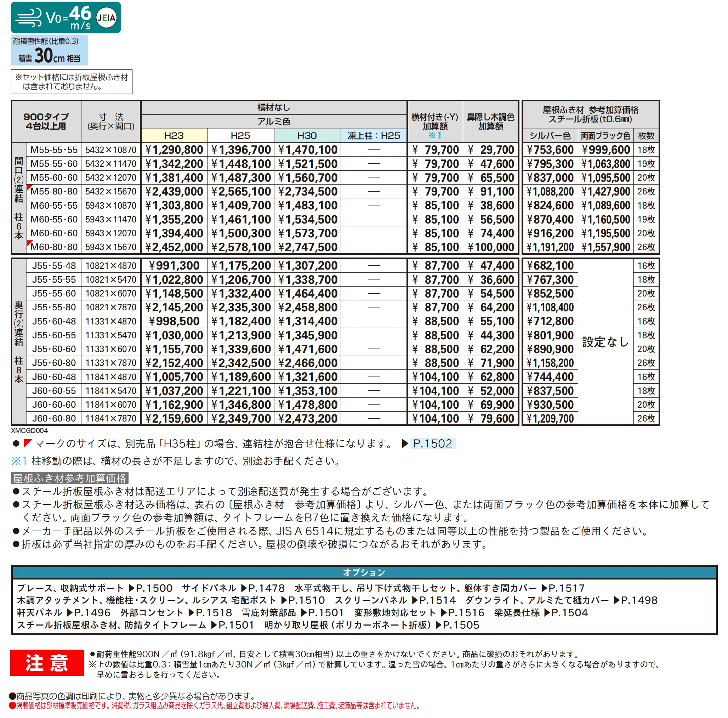Image resolution: width=728 pixels, height=718 pixels.
Task: Click the 屋根ふき材参考加算価格 heading label
Action: coord(70,478)
